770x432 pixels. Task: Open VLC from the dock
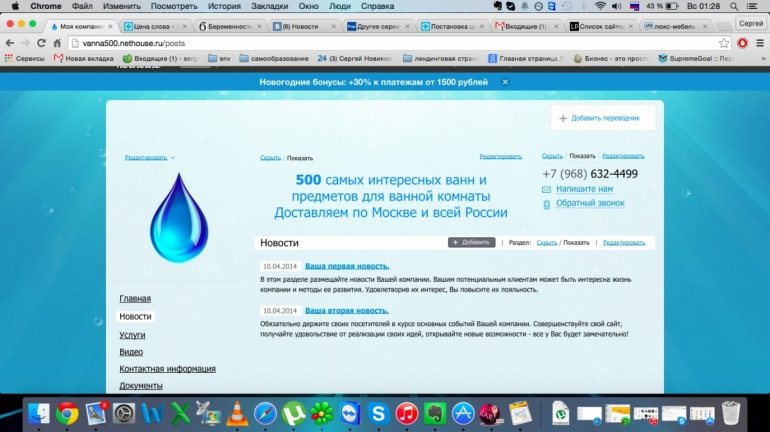(x=237, y=412)
